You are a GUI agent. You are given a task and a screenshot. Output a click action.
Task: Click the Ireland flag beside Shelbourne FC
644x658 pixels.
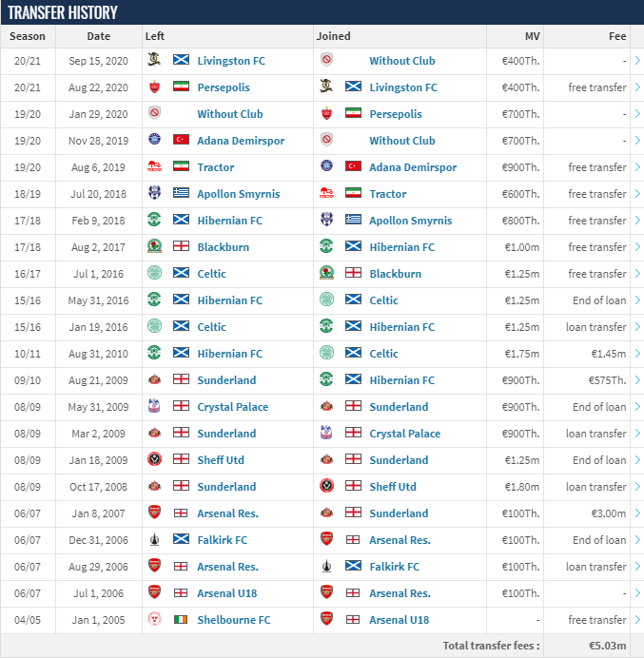(x=181, y=619)
